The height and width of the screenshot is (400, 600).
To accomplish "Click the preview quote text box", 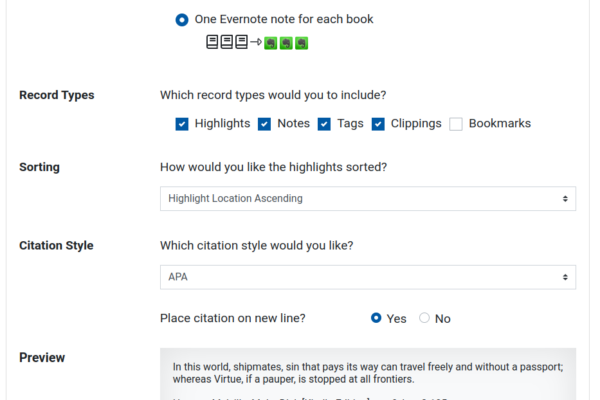I will [368, 374].
